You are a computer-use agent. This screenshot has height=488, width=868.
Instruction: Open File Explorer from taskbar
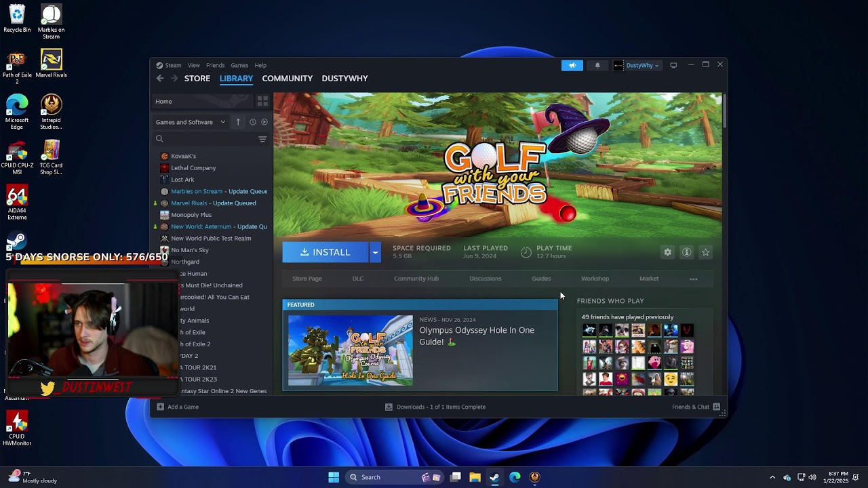[475, 477]
